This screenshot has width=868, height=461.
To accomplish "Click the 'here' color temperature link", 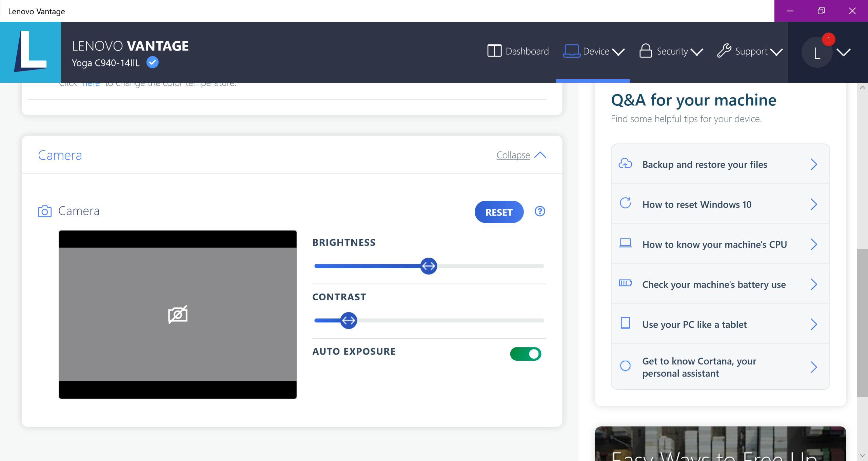I will [x=91, y=84].
